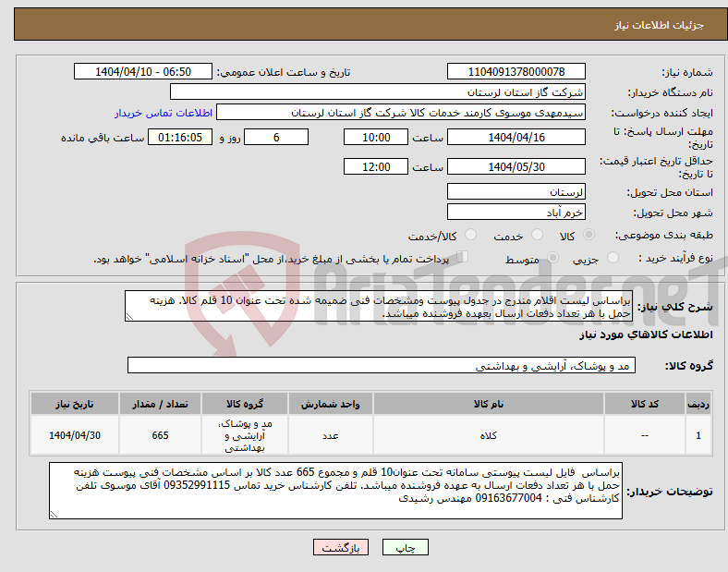This screenshot has width=728, height=572.
Task: Click the واحد شمارش column header
Action: (x=330, y=404)
